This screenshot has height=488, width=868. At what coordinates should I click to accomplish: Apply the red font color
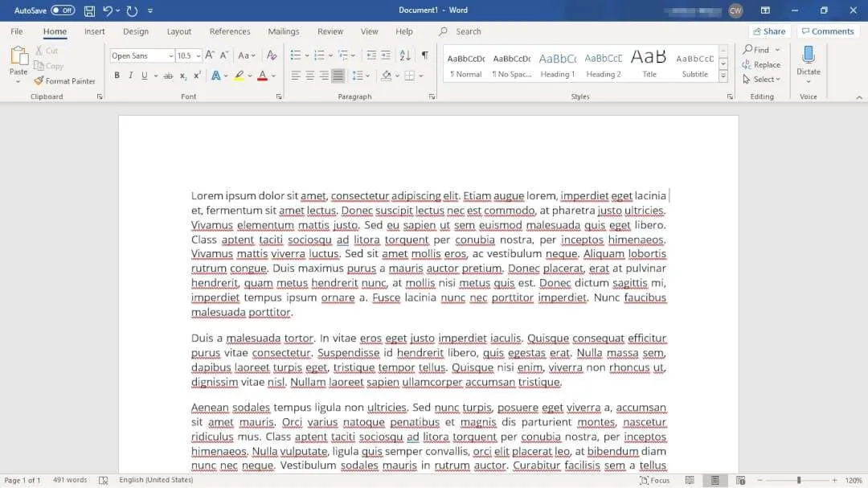click(x=262, y=76)
